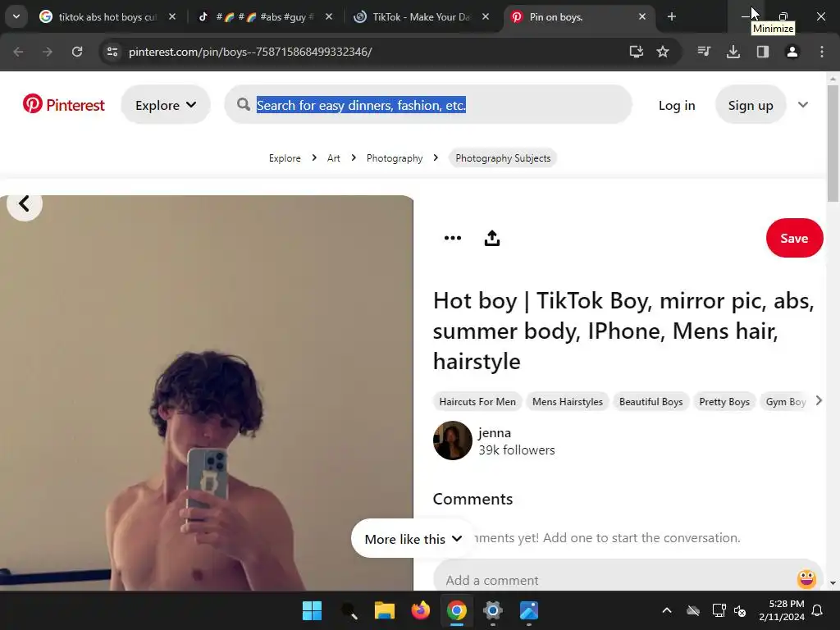
Task: Bookmark this page with the star icon
Action: click(x=663, y=52)
